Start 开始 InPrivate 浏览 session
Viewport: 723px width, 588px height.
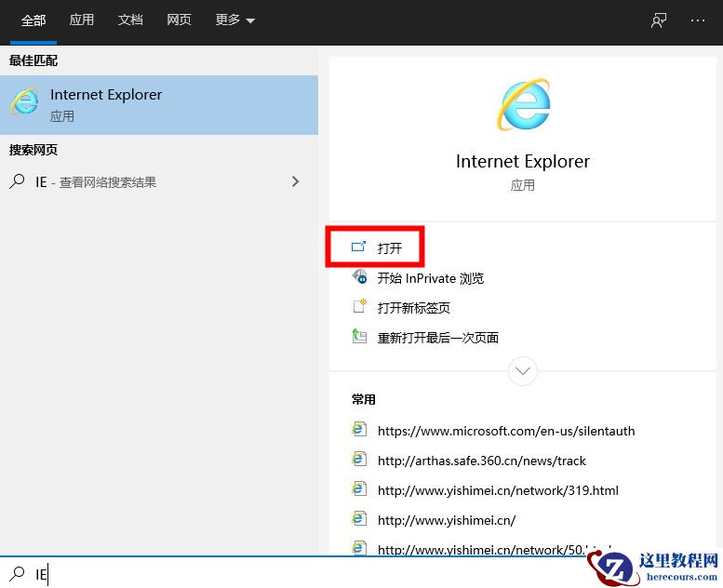click(431, 278)
